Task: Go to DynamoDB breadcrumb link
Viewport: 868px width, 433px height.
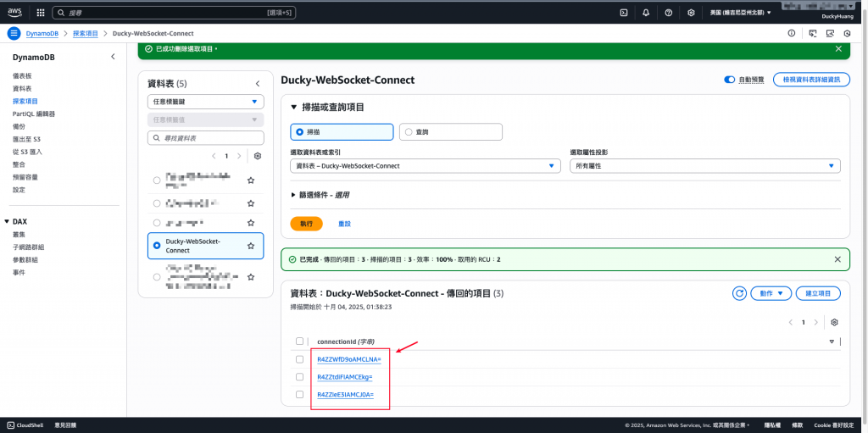Action: coord(42,33)
